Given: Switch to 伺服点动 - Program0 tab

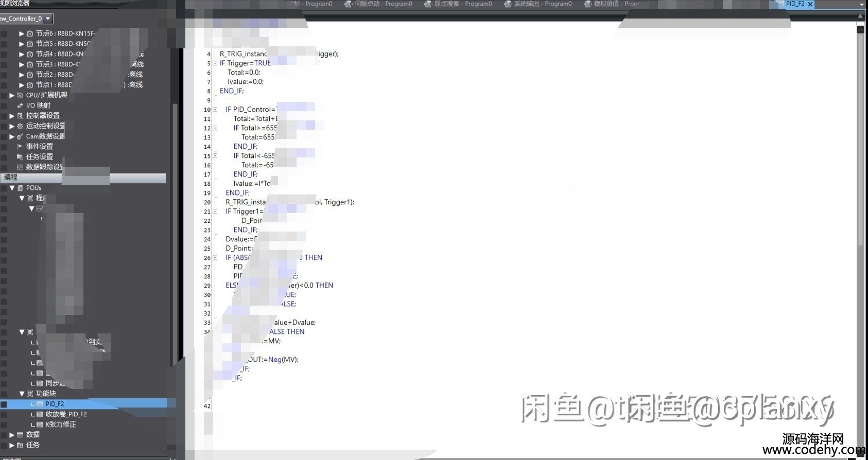Looking at the screenshot, I should [378, 4].
